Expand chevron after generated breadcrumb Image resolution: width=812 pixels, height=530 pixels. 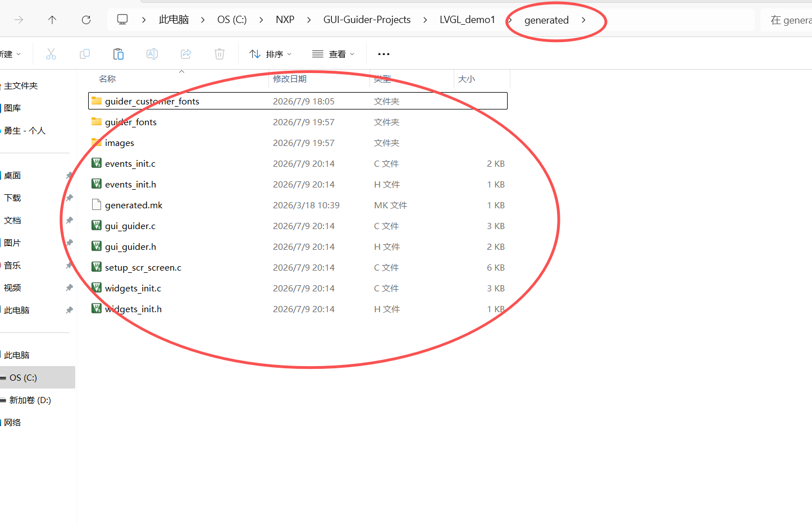point(583,20)
